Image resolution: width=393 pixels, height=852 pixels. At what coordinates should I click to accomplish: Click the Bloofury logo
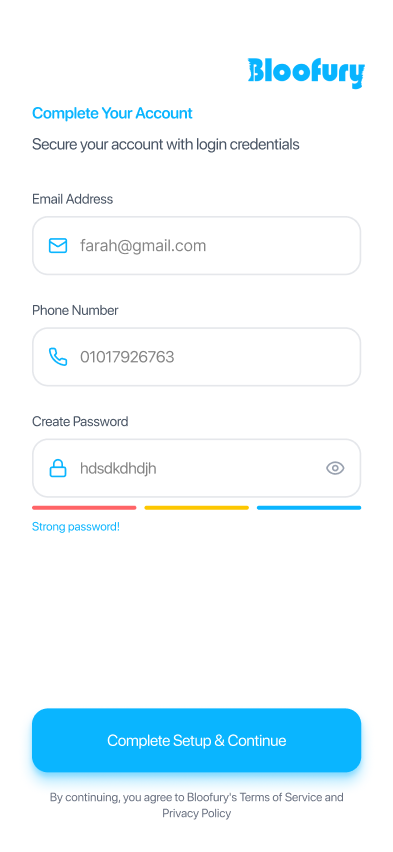tap(306, 73)
